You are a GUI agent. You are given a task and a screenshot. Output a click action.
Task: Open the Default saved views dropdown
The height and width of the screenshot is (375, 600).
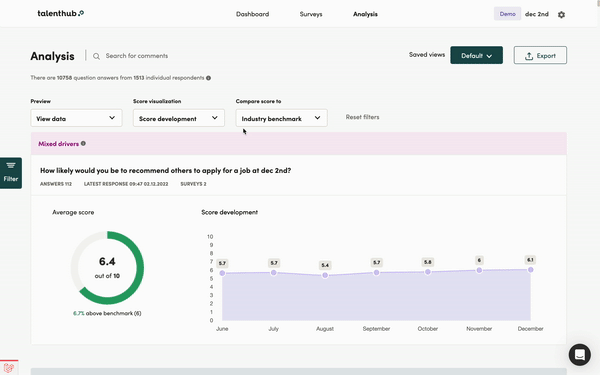476,55
